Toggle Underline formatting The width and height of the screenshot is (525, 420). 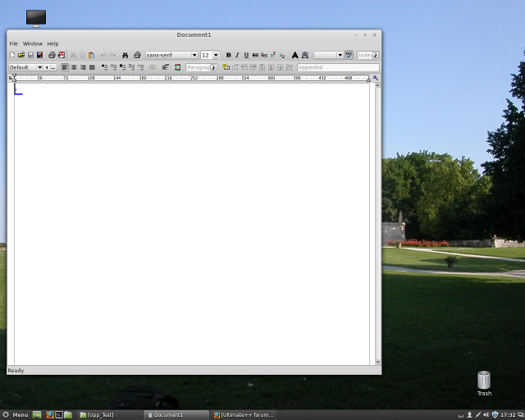coord(246,55)
